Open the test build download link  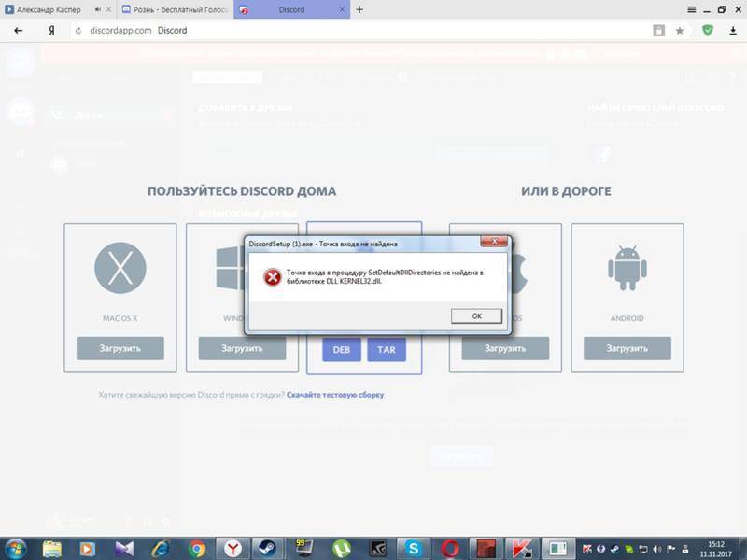click(x=335, y=395)
